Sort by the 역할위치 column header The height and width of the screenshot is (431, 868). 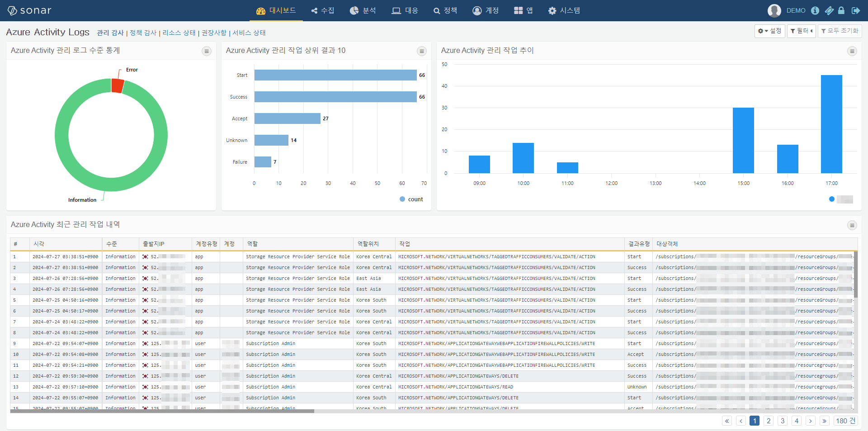374,244
